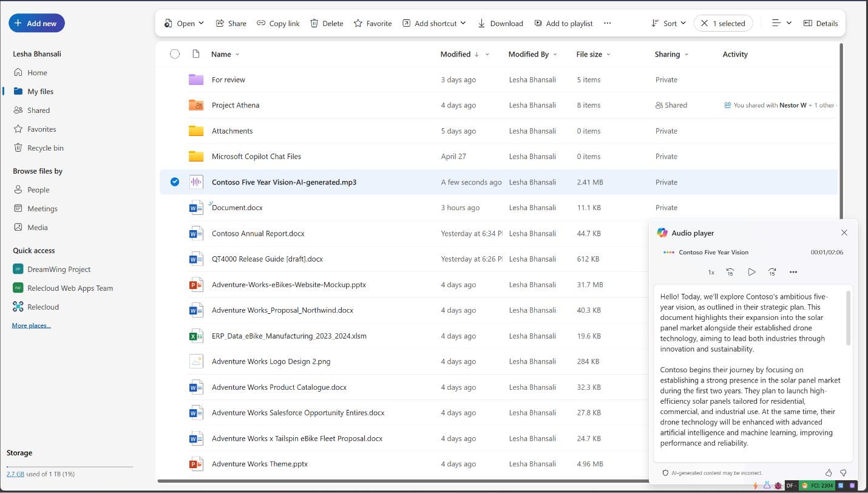The image size is (868, 493).
Task: Uncheck Contoso Five Year Vision mp3 checkbox
Action: (175, 182)
